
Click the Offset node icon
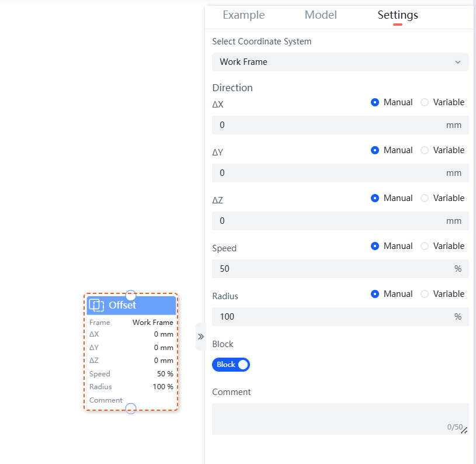click(96, 305)
